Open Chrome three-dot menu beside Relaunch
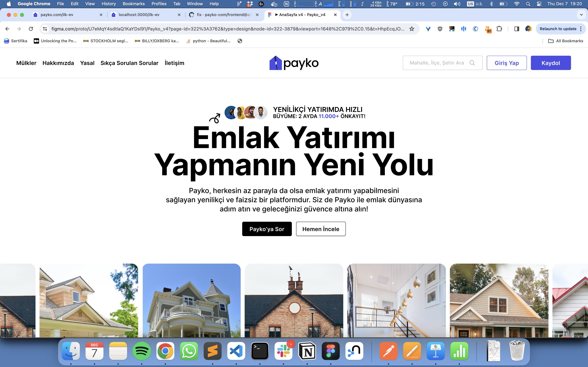This screenshot has height=367, width=588. coord(581,29)
